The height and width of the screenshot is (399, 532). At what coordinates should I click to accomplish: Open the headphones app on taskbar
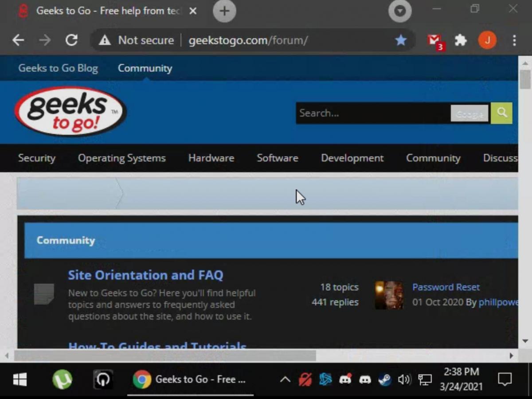pyautogui.click(x=103, y=379)
